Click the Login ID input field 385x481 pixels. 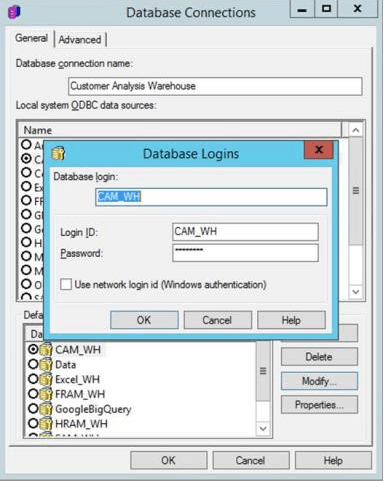pos(245,231)
